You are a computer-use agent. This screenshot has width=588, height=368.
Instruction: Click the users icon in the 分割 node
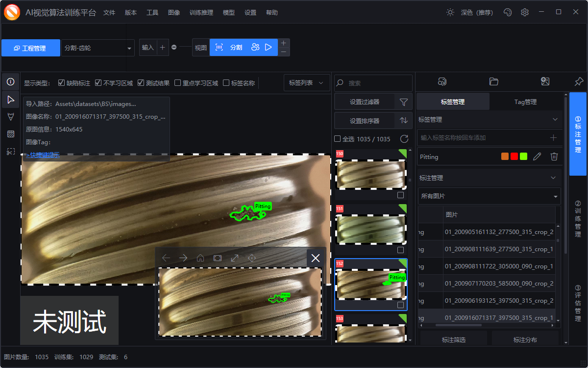[x=255, y=48]
